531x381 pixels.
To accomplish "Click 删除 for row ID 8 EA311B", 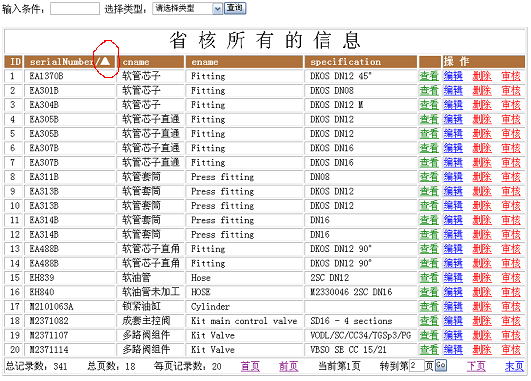I will [x=482, y=177].
